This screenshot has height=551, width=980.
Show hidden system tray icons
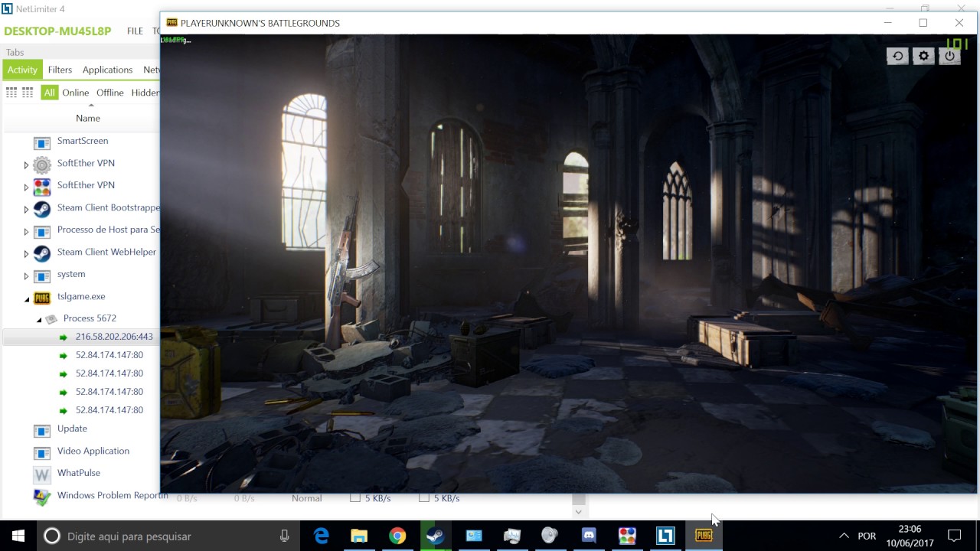tap(844, 536)
